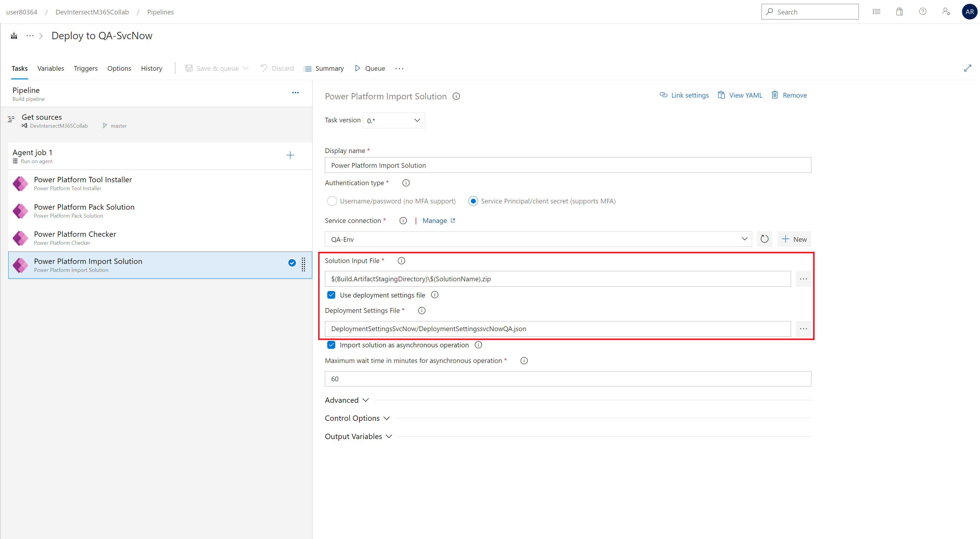
Task: Click the View YAML link
Action: tap(740, 95)
